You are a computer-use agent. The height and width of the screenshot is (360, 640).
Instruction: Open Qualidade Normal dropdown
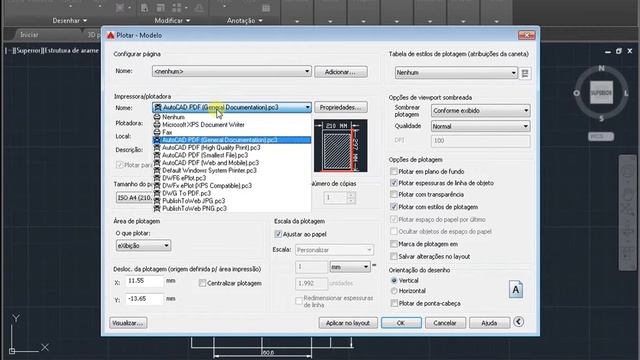[480, 127]
